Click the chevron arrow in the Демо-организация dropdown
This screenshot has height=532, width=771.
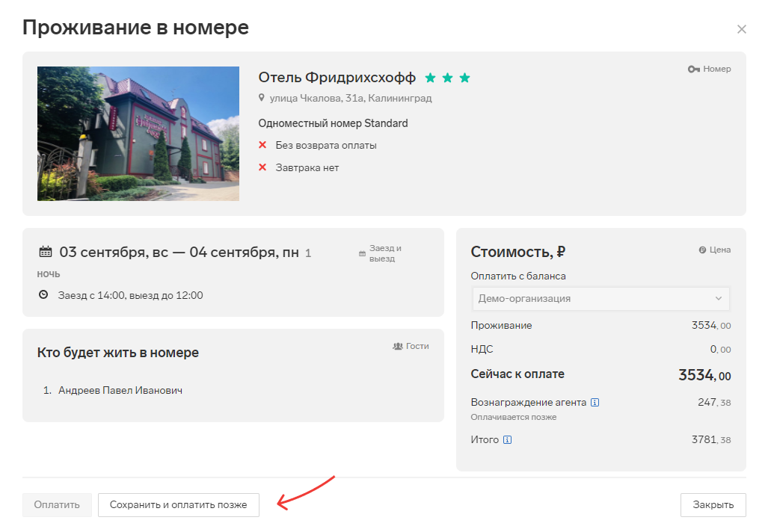(719, 299)
